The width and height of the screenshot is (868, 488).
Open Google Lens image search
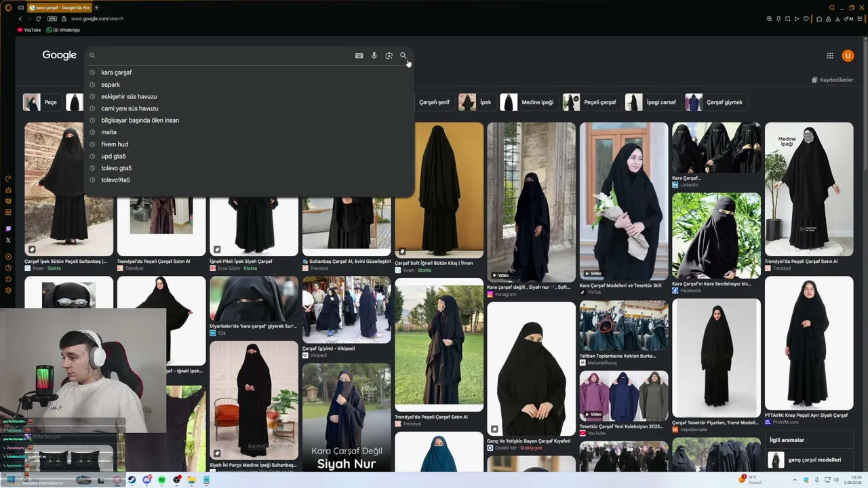point(389,56)
